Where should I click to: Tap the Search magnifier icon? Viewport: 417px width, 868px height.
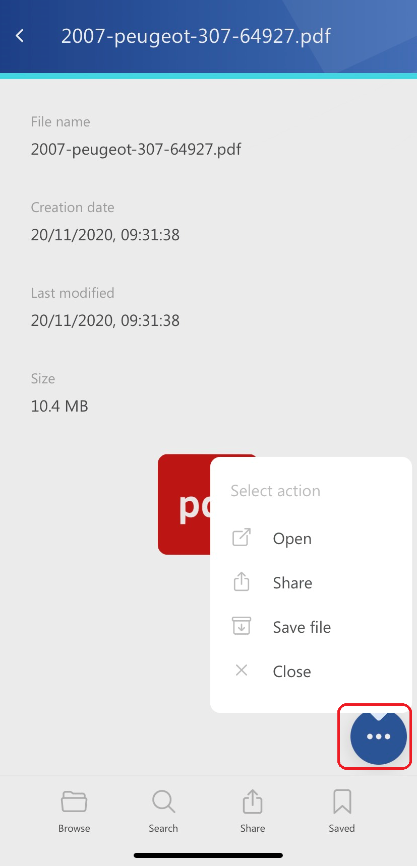(x=163, y=802)
